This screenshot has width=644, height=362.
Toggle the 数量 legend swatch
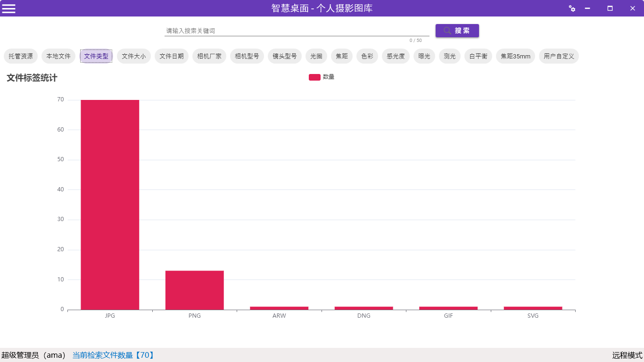tap(314, 77)
